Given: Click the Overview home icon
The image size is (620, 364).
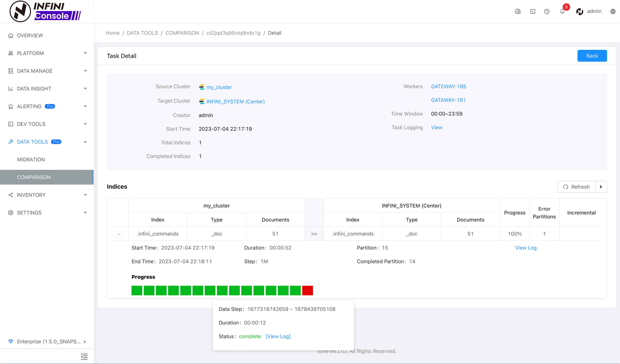Looking at the screenshot, I should coord(11,35).
